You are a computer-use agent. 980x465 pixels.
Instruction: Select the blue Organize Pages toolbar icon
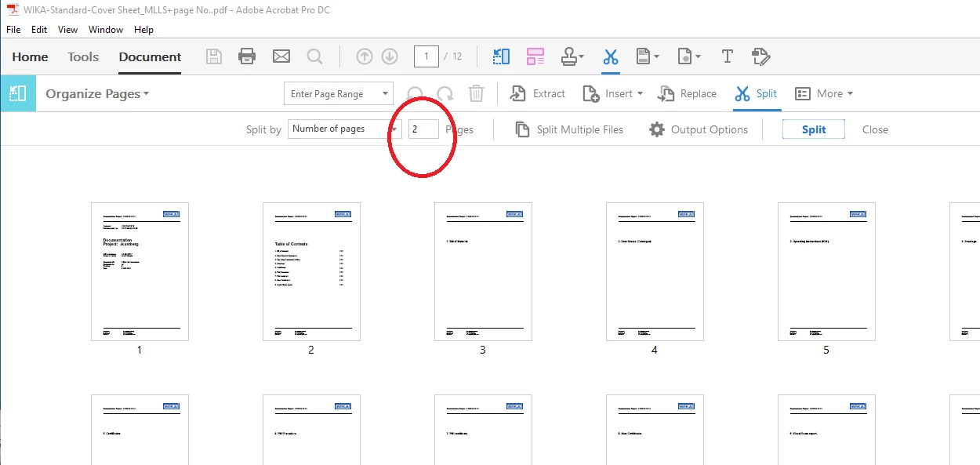pyautogui.click(x=501, y=56)
